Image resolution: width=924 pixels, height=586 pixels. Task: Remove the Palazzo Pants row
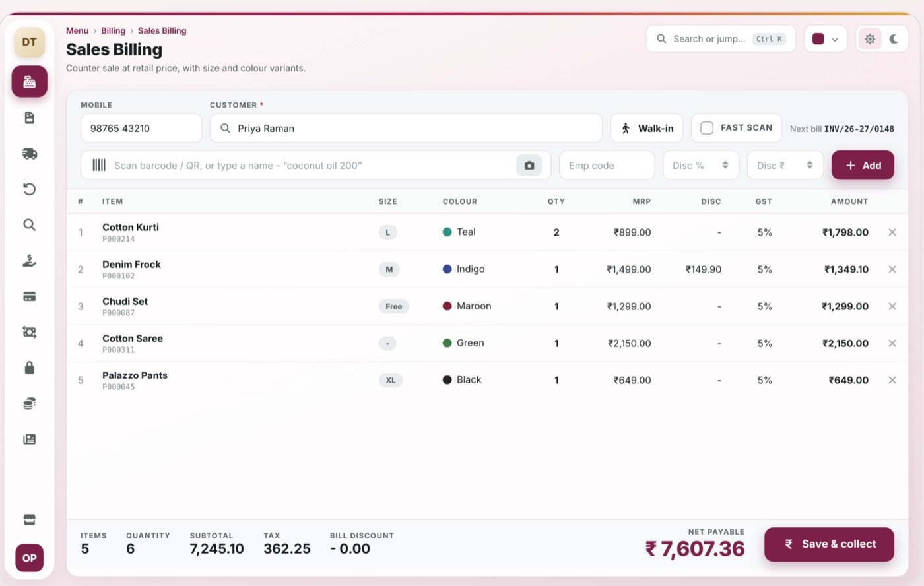click(892, 380)
